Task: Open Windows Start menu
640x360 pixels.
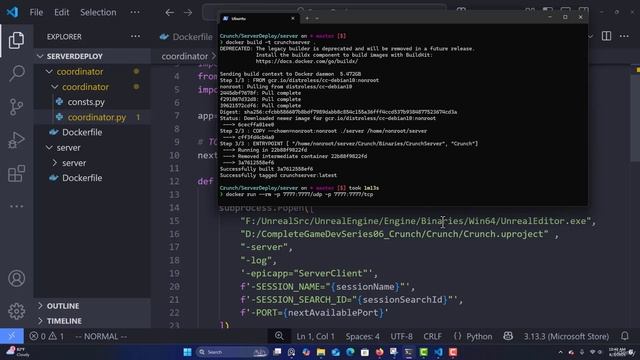Action: coord(187,352)
